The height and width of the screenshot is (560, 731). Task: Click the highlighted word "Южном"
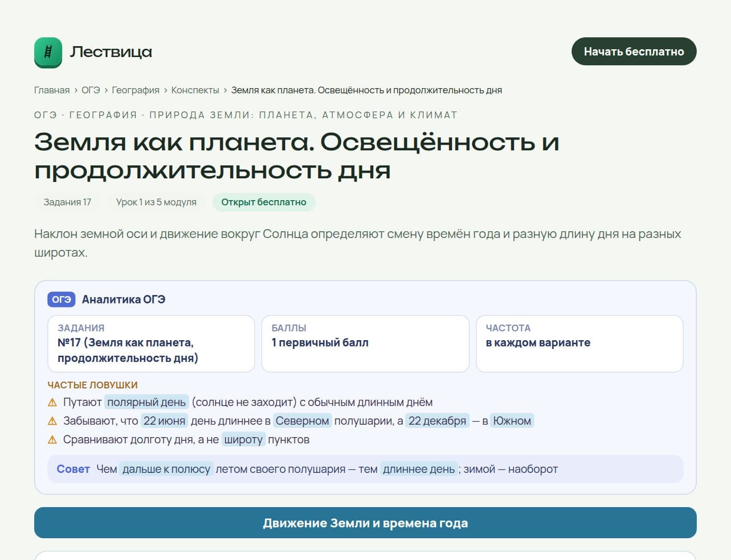tap(512, 421)
